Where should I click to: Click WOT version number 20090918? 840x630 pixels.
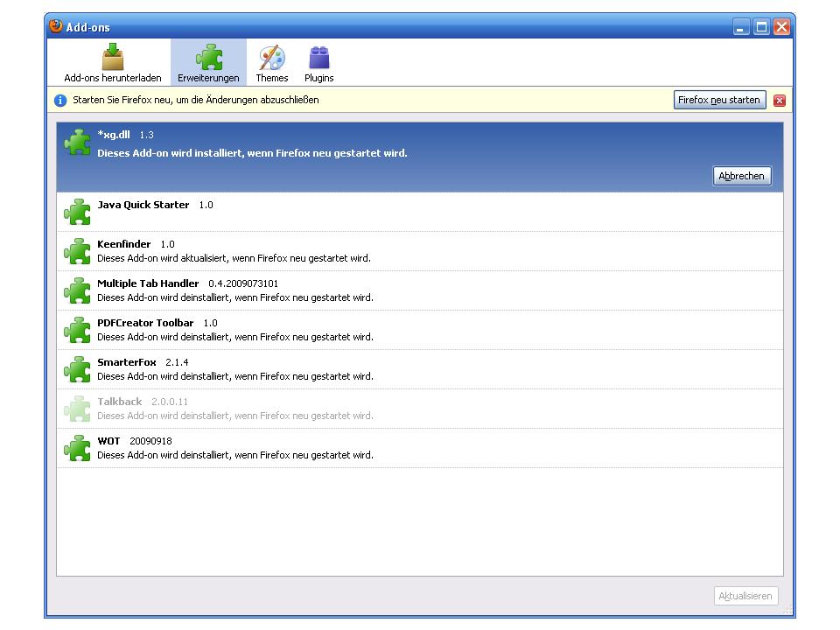[x=150, y=441]
